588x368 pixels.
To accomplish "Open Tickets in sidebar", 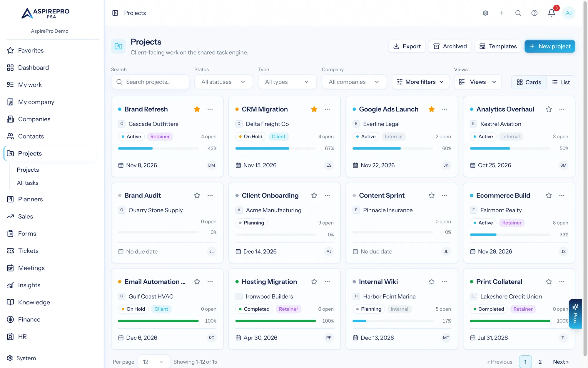I will tap(28, 251).
